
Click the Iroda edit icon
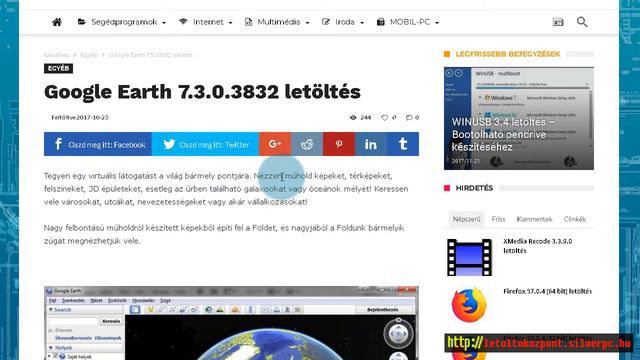point(326,22)
